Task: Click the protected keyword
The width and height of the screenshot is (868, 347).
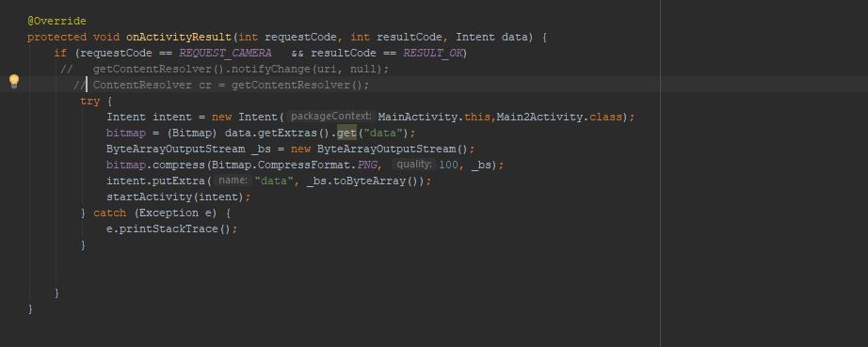Action: click(56, 37)
